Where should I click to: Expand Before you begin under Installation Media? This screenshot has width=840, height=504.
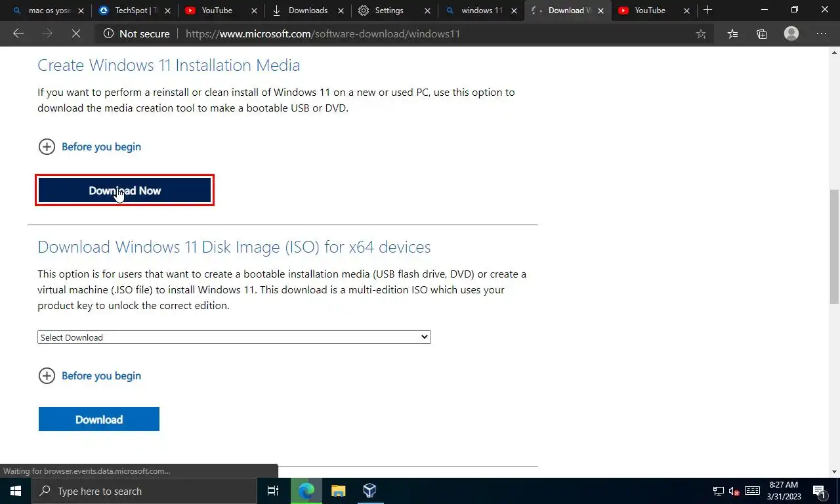click(x=90, y=147)
